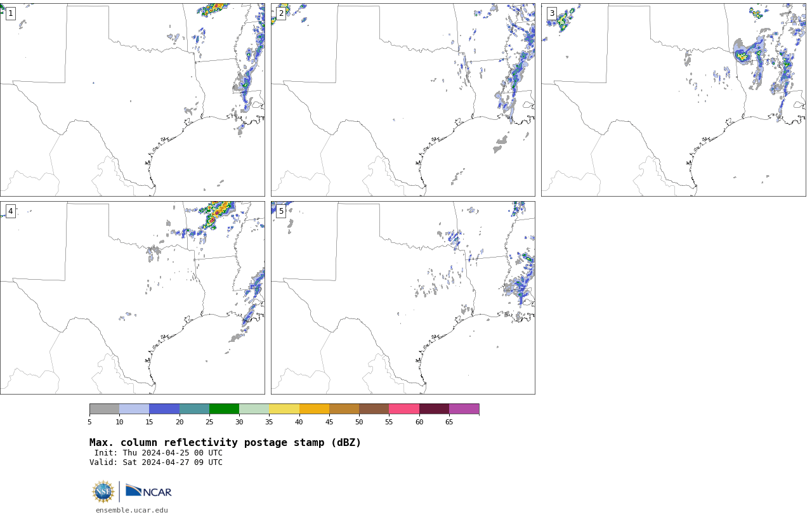Click the panel number label 4
812x517 pixels.
(x=10, y=211)
